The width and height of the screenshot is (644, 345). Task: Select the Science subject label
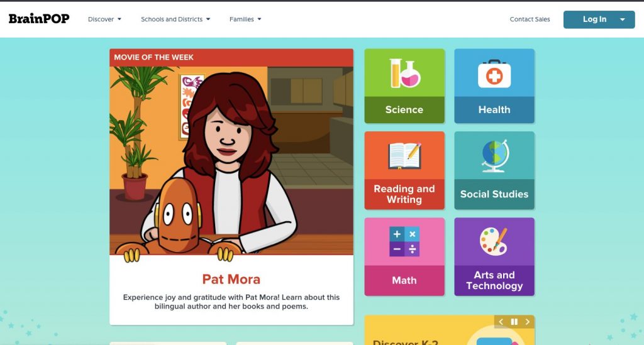click(404, 109)
